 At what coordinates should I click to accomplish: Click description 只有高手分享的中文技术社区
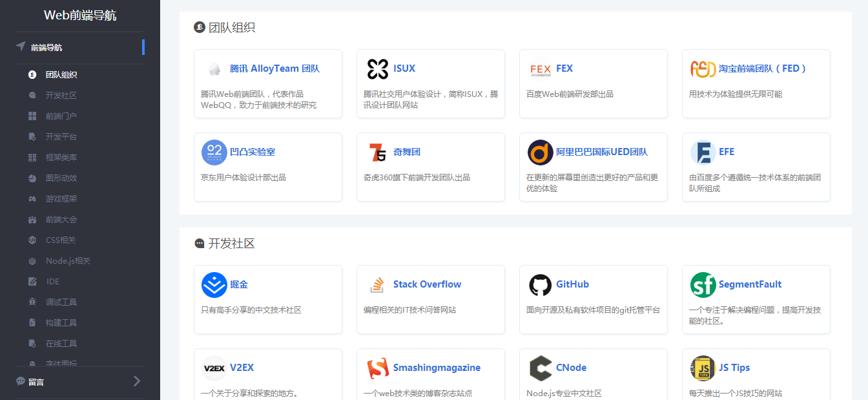tap(251, 310)
